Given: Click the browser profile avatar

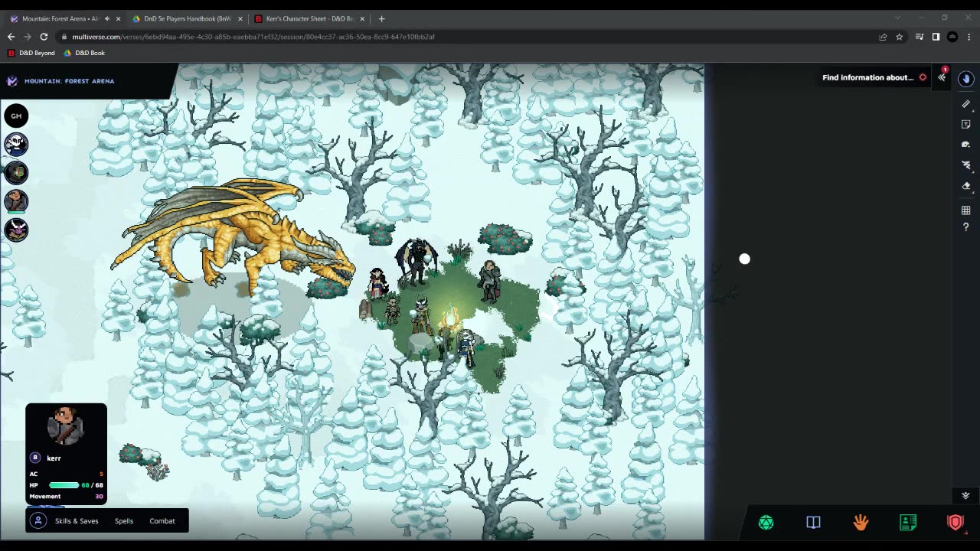Looking at the screenshot, I should [x=952, y=37].
